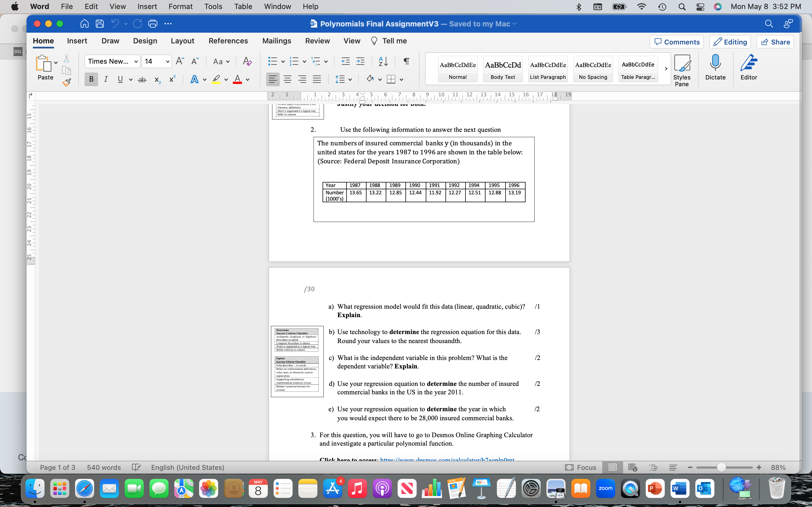Click the word count in status bar
The width and height of the screenshot is (812, 507).
(103, 467)
